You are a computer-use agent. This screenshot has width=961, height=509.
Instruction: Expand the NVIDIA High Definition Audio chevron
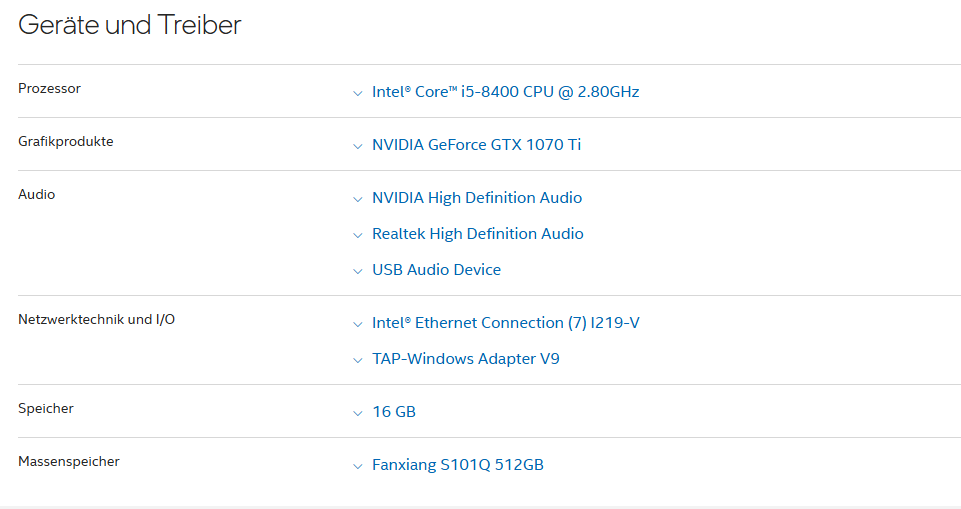tap(358, 200)
